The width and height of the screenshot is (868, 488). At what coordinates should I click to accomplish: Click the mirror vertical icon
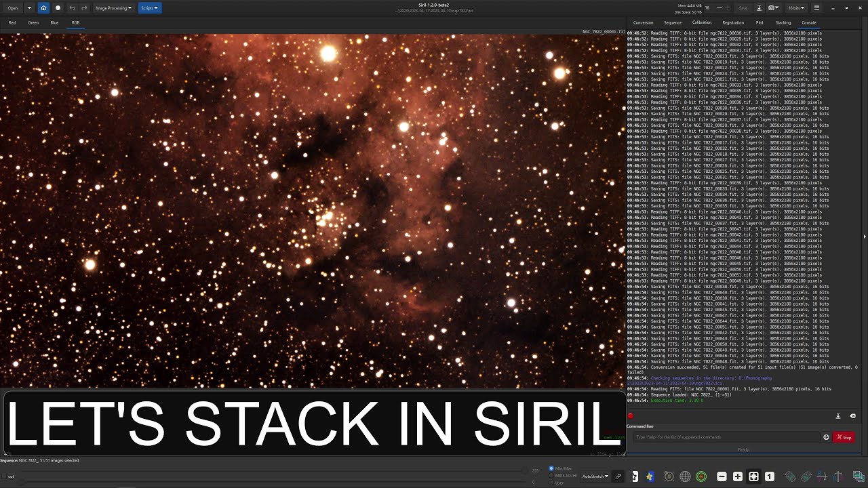tap(838, 476)
